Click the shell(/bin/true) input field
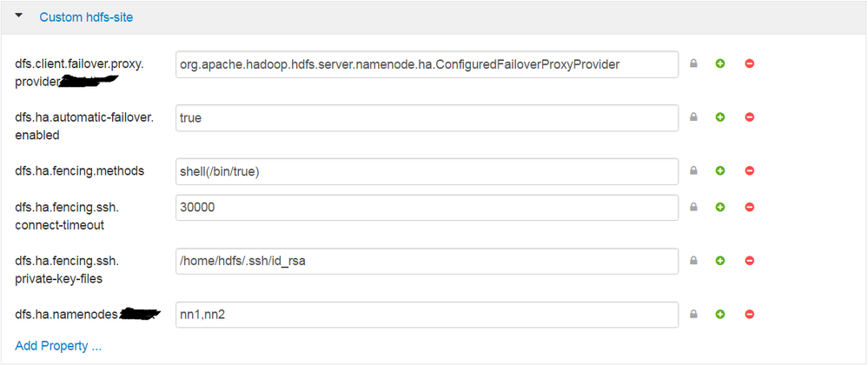The image size is (868, 366). pyautogui.click(x=427, y=171)
